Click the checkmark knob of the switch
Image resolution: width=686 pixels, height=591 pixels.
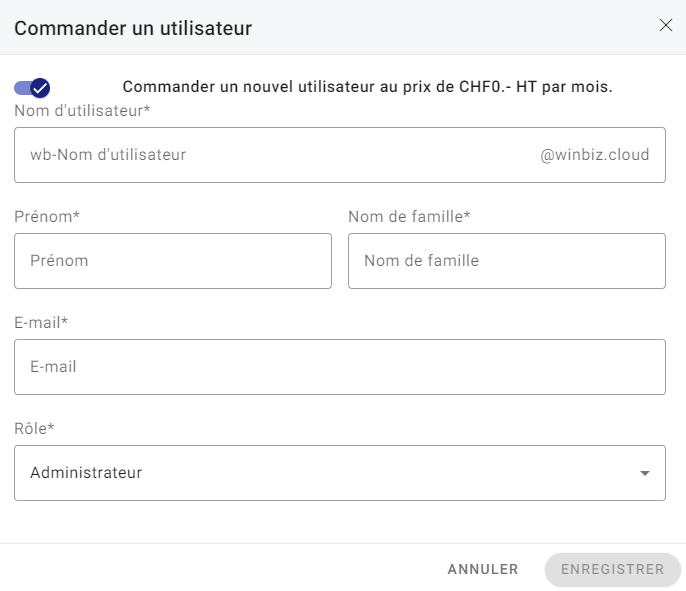pyautogui.click(x=40, y=88)
